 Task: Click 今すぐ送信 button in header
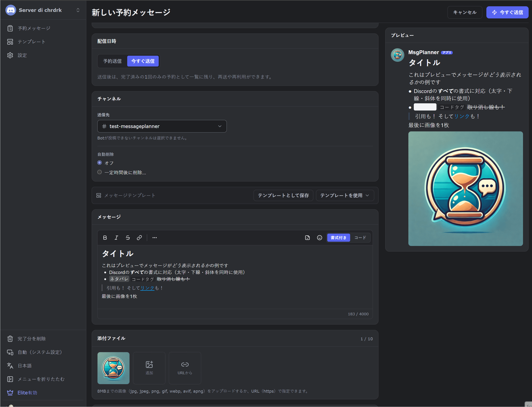point(507,12)
